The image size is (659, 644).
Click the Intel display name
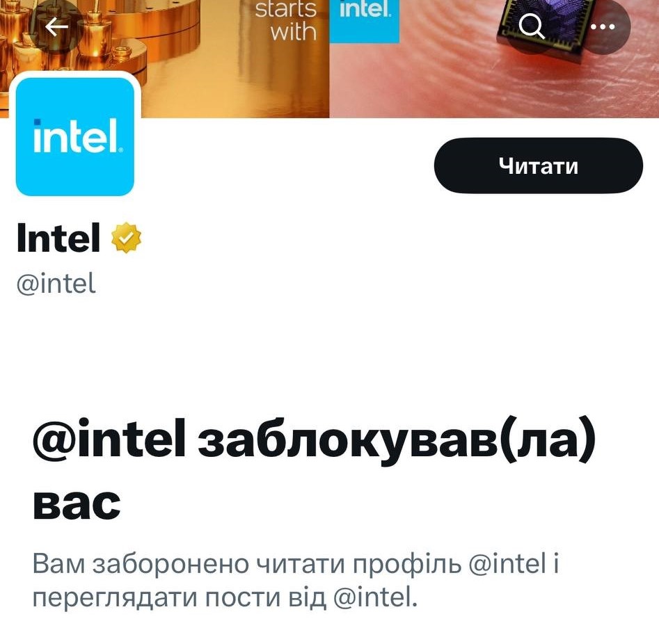pyautogui.click(x=58, y=238)
